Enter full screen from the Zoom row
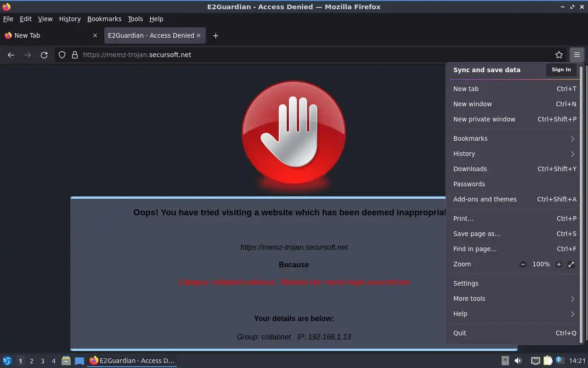Image resolution: width=588 pixels, height=368 pixels. point(571,264)
